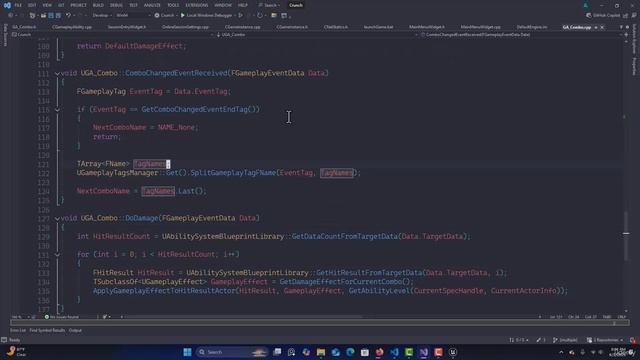Switch to OnlineSessionSettings.cpp tab
The width and height of the screenshot is (640, 360).
pos(185,27)
